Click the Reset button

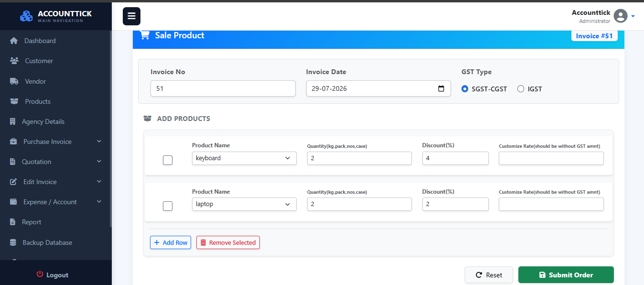489,275
